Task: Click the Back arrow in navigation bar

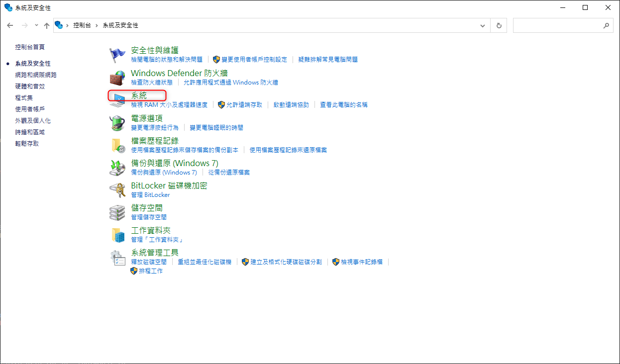Action: click(x=10, y=25)
